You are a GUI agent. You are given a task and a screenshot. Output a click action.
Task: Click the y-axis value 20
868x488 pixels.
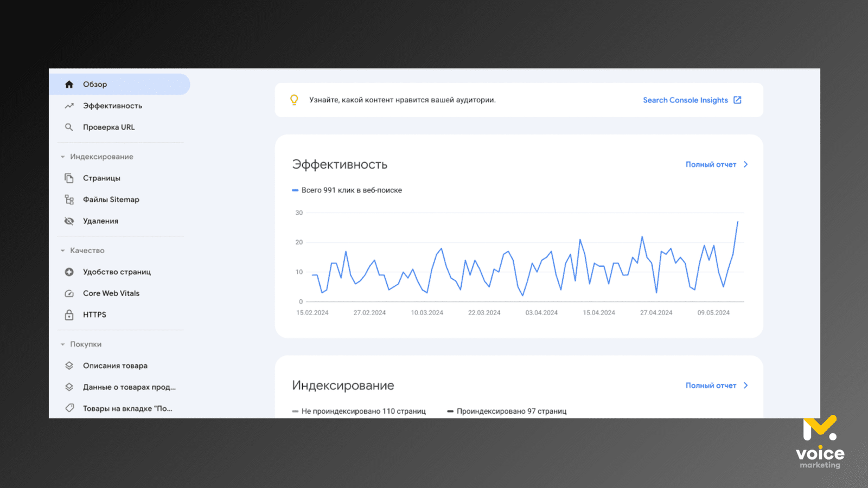299,242
